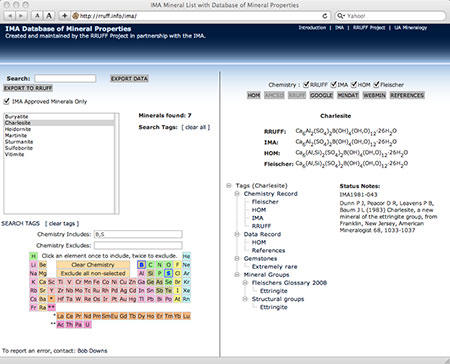
Task: Select Lutetium element Lu in lanthanide row
Action: tap(186, 316)
